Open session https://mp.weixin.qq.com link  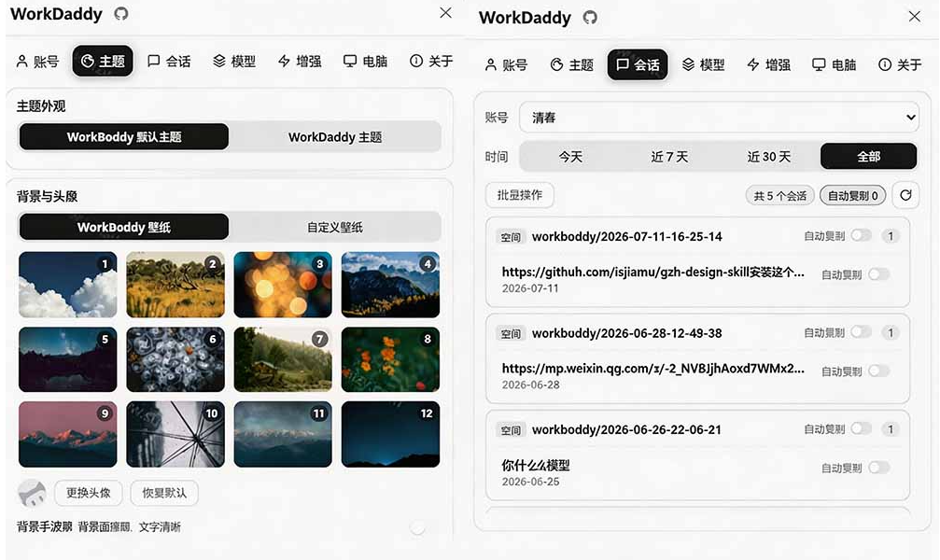[x=653, y=369]
